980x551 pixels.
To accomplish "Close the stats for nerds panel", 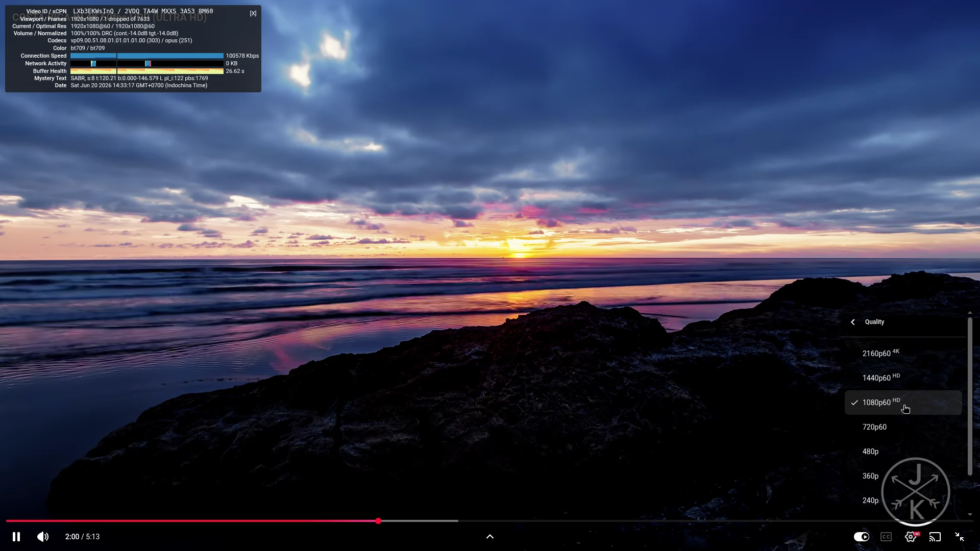I will pyautogui.click(x=253, y=13).
